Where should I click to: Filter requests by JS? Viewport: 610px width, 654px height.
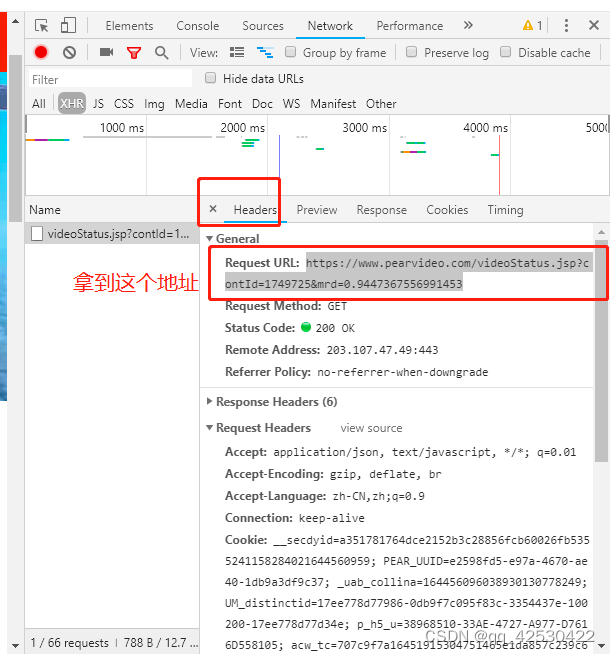pos(98,103)
